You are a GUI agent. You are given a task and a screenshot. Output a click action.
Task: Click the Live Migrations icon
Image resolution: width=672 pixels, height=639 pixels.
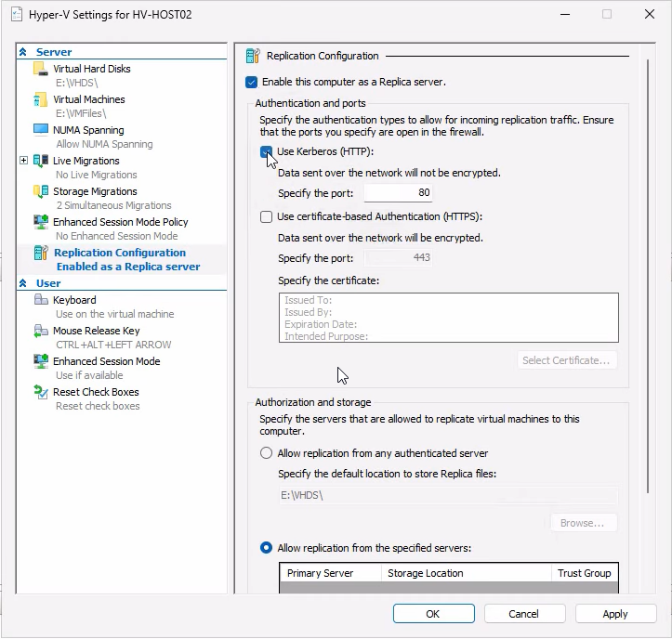41,161
